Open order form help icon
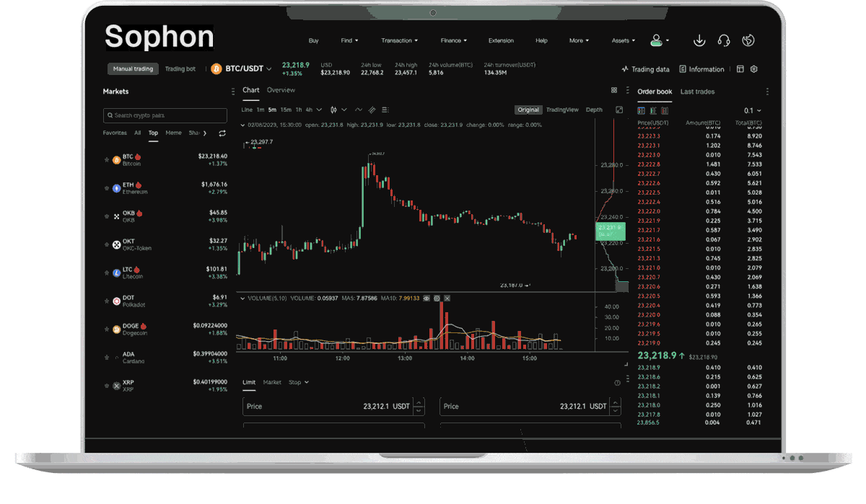The height and width of the screenshot is (504, 866). (617, 383)
